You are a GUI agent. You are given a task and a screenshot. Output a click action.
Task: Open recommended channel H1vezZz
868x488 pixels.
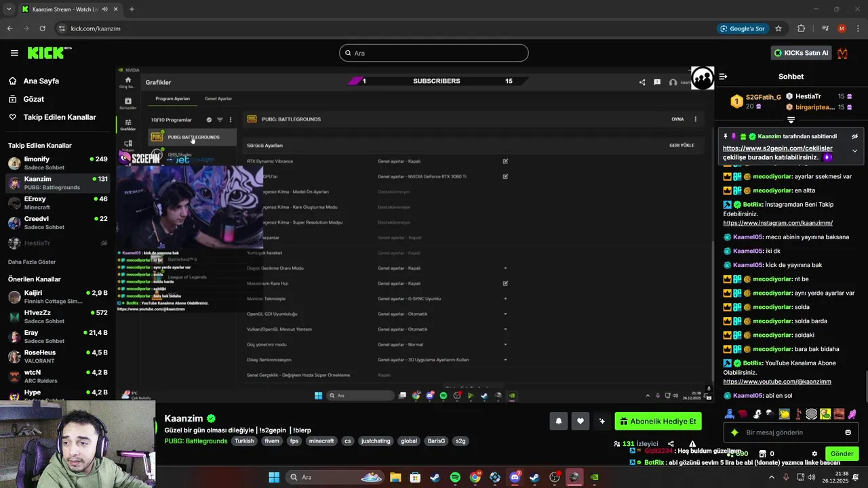[58, 317]
